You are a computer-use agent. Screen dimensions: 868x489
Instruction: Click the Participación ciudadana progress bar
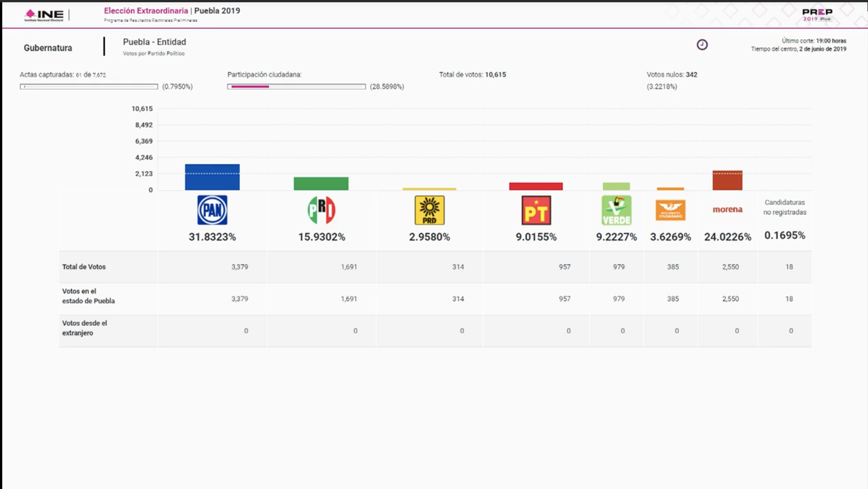(x=296, y=87)
